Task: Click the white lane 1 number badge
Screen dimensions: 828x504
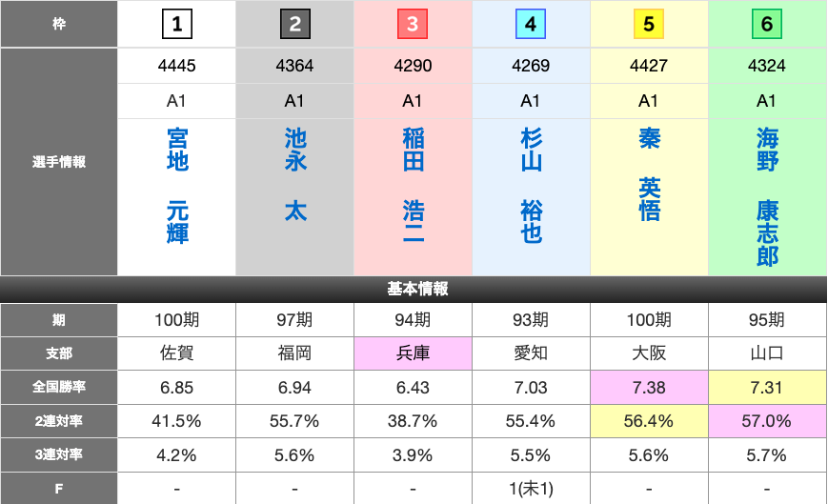Action: (x=176, y=24)
